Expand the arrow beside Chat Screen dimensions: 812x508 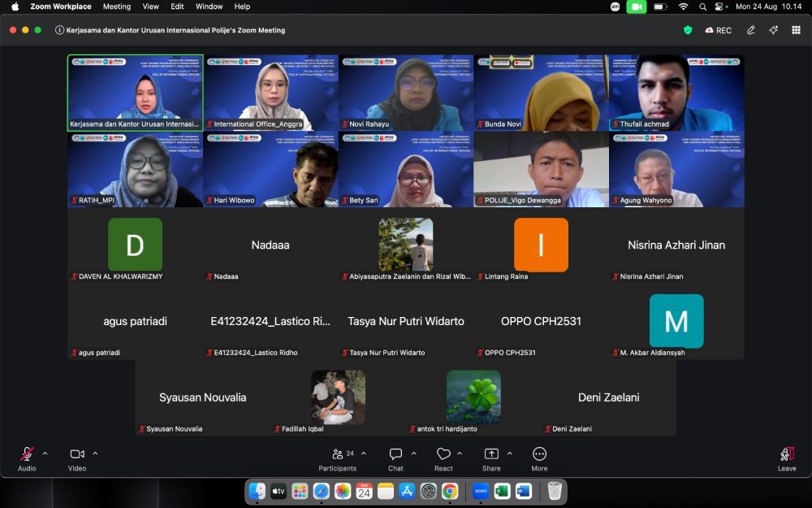pyautogui.click(x=414, y=454)
